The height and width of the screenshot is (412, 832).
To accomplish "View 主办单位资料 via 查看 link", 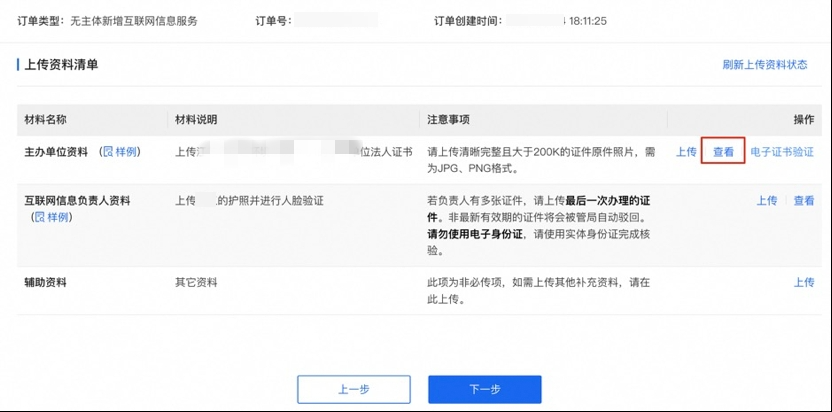I will pos(723,152).
